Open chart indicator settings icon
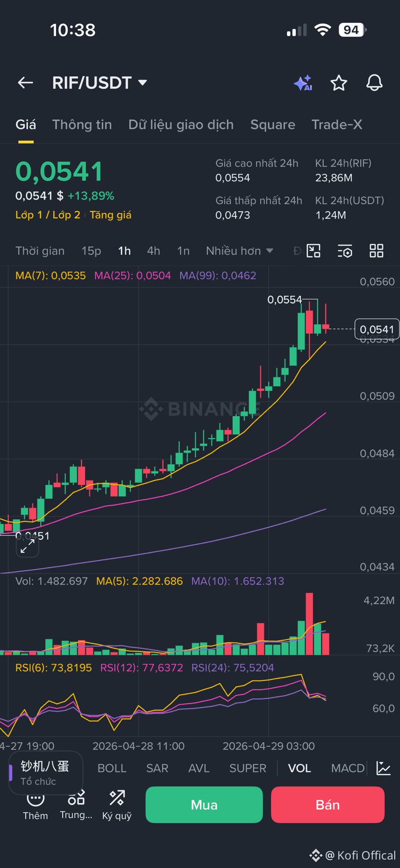Screen dimensions: 400x868 345,251
